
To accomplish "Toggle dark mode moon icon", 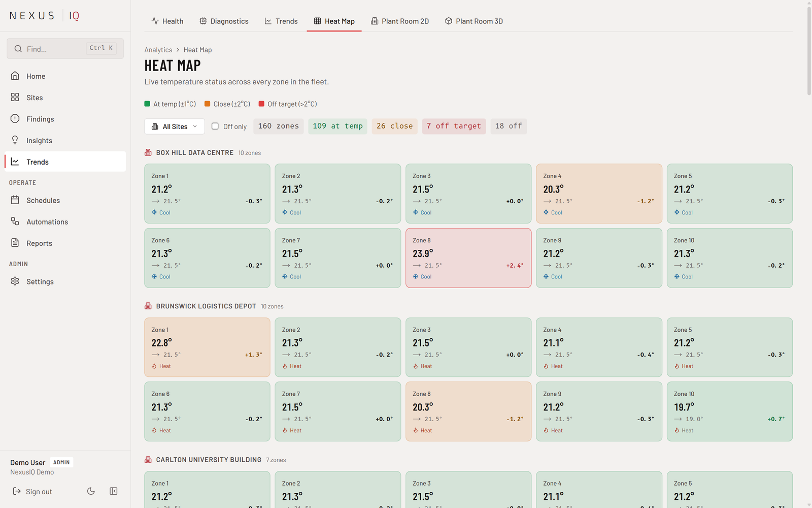I will pos(91,491).
